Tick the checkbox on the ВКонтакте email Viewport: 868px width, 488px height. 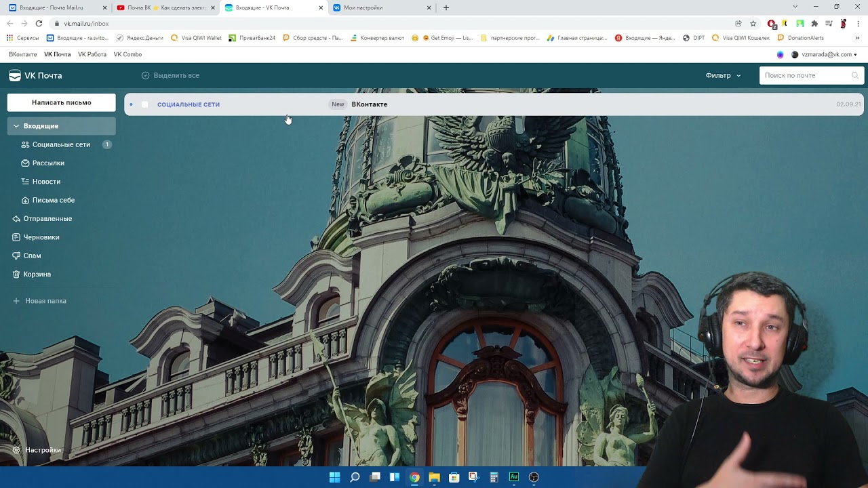coord(144,104)
